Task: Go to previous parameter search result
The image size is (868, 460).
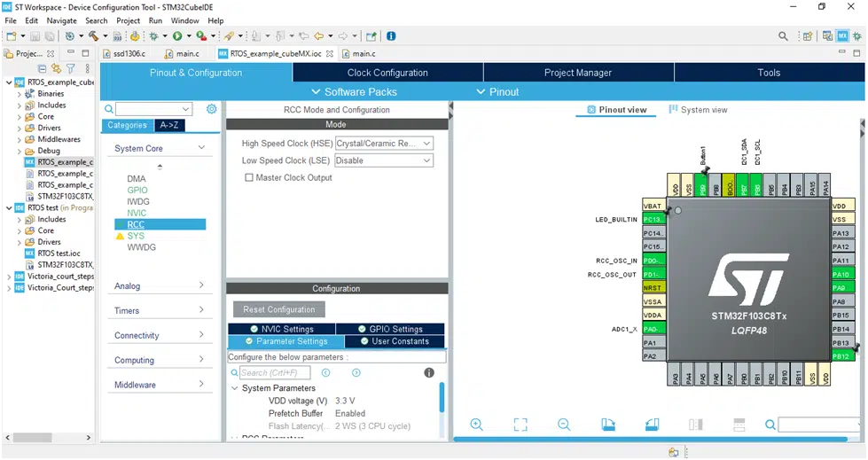Action: coord(326,372)
